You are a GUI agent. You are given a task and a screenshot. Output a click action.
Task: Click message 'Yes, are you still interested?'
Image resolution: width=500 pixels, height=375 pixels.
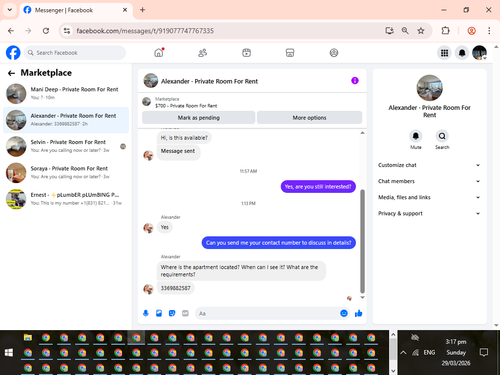(318, 187)
